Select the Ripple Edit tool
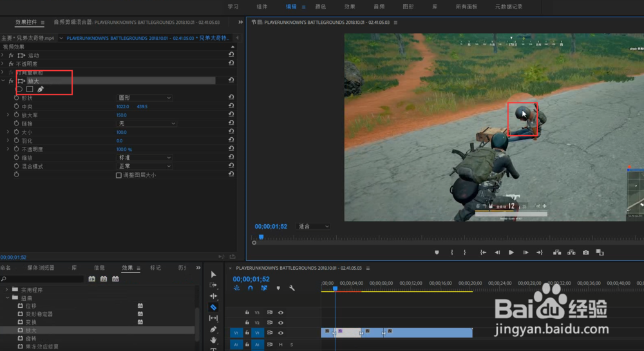 tap(214, 296)
